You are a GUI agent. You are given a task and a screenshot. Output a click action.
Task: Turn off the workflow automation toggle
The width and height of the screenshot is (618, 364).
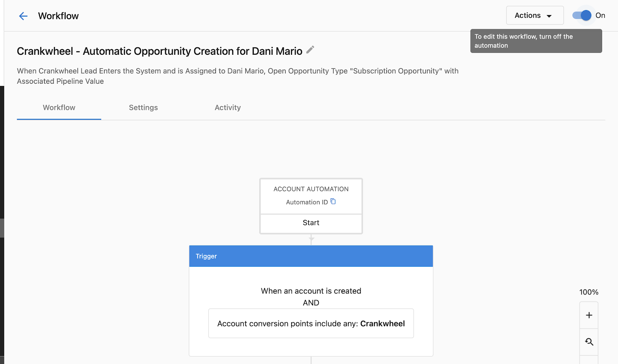[x=582, y=15]
